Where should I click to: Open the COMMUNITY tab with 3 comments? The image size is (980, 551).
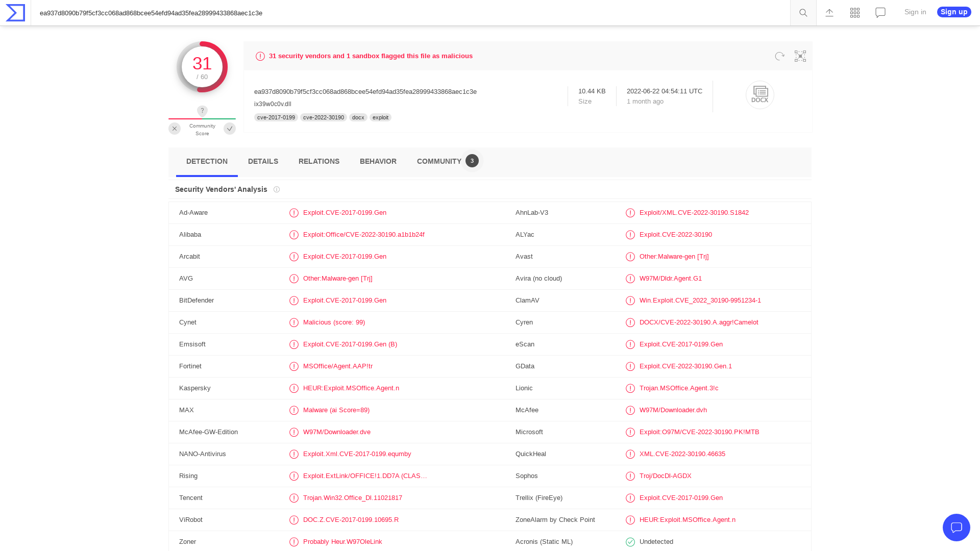tap(439, 161)
